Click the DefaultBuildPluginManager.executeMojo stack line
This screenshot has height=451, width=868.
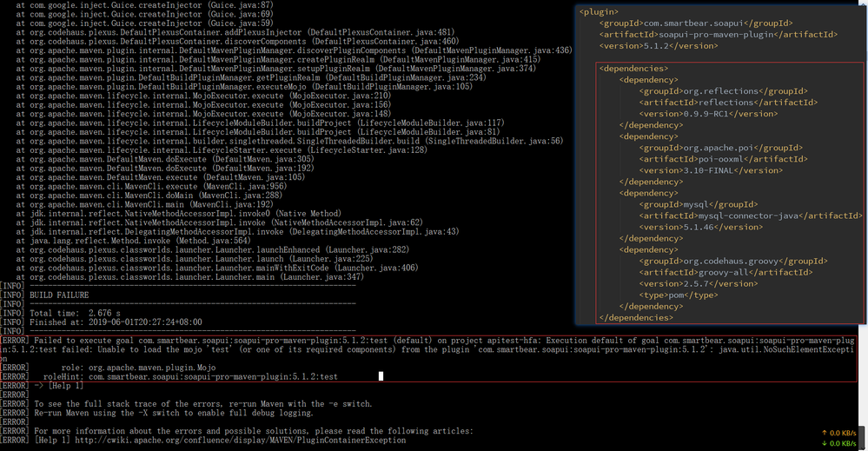coord(244,87)
